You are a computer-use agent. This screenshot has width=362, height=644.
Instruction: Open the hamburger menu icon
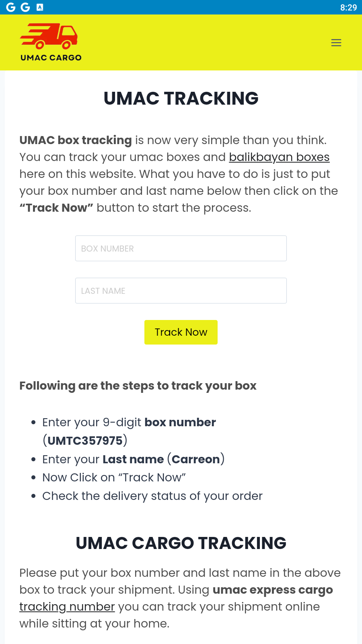[x=336, y=43]
